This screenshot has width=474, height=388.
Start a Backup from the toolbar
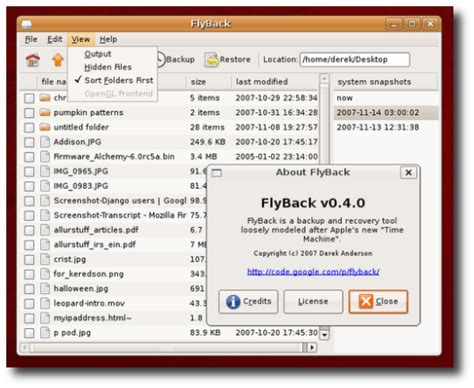176,60
